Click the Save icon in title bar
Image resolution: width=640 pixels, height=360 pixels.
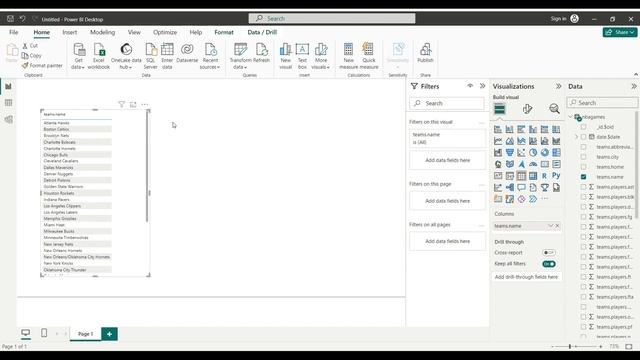point(10,19)
